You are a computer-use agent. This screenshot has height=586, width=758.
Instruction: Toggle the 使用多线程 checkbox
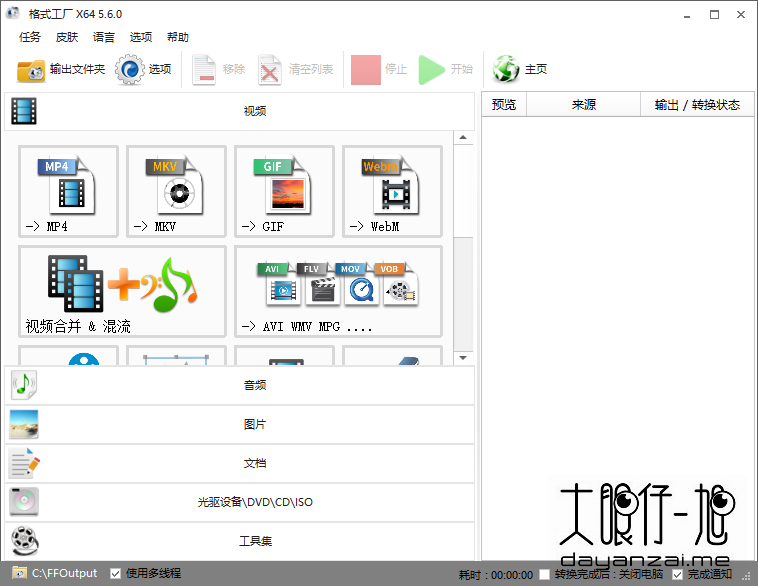(115, 573)
